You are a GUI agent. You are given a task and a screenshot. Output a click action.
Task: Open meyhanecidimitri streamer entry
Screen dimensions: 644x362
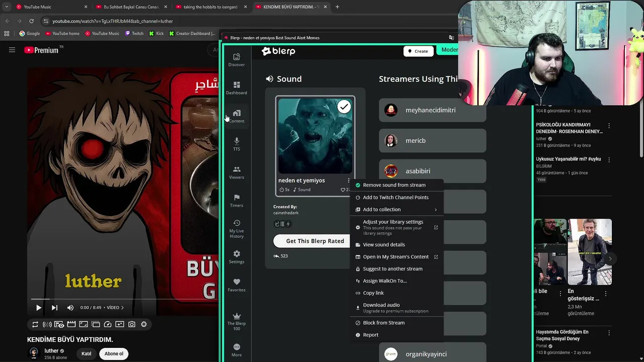(x=433, y=110)
